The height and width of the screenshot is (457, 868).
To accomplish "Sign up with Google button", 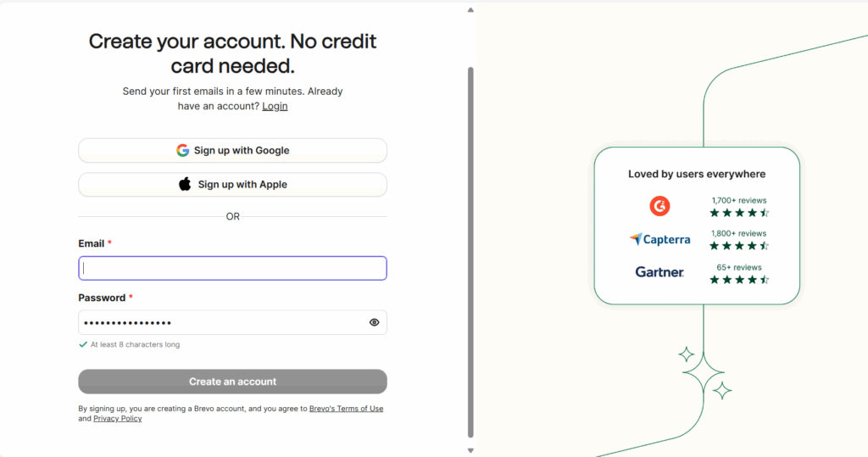I will point(232,151).
